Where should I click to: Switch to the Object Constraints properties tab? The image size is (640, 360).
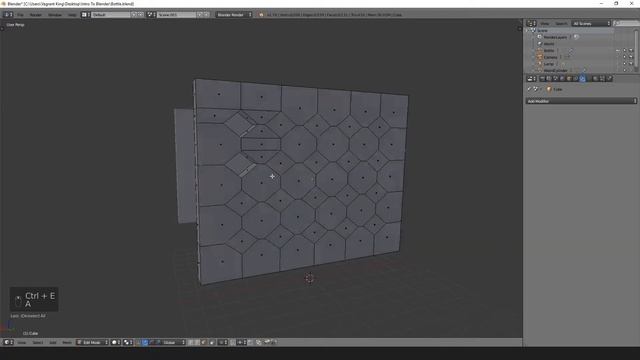576,78
